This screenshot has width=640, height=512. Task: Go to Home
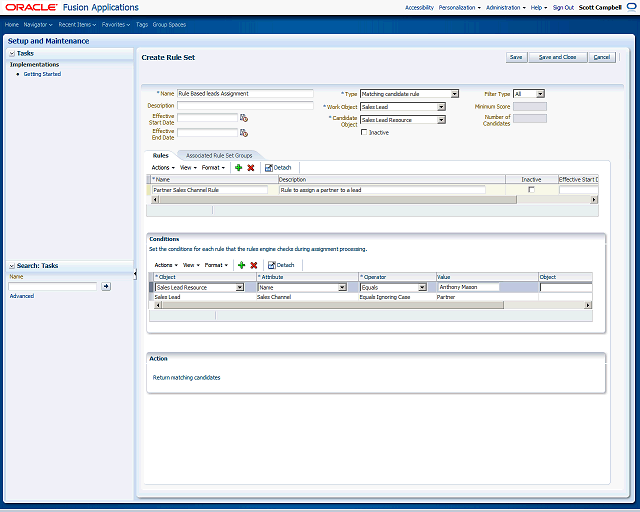tap(11, 24)
